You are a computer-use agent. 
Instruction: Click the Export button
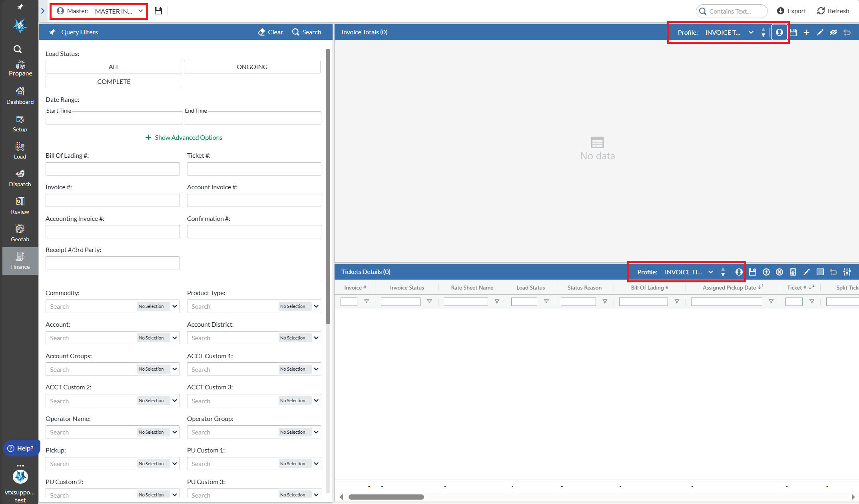point(791,11)
